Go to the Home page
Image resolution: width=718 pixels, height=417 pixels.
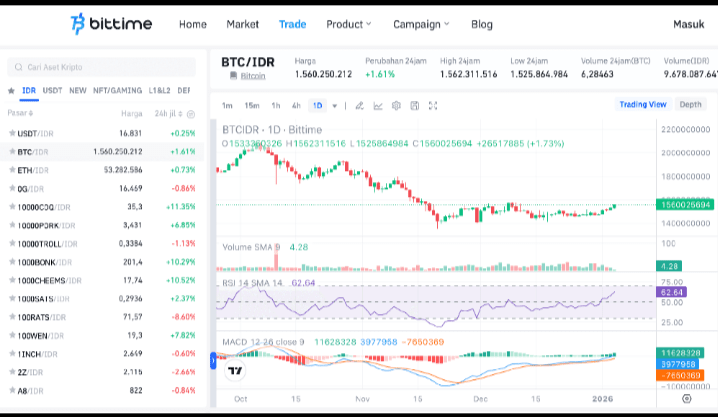[x=193, y=24]
